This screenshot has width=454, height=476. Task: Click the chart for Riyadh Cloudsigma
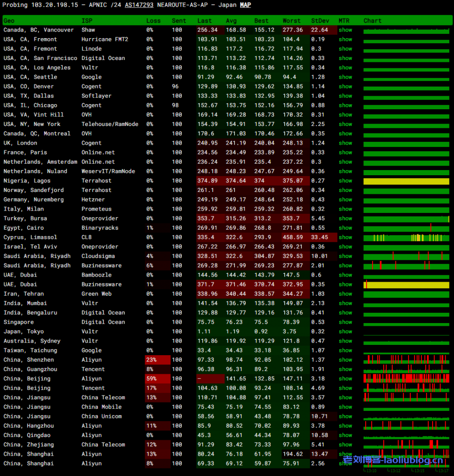[x=406, y=256]
